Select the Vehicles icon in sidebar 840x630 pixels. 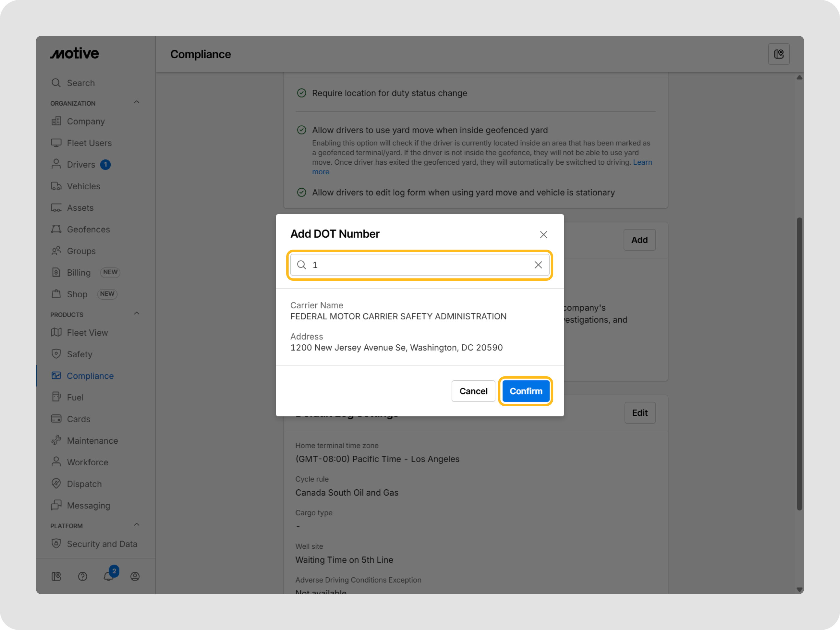[57, 186]
